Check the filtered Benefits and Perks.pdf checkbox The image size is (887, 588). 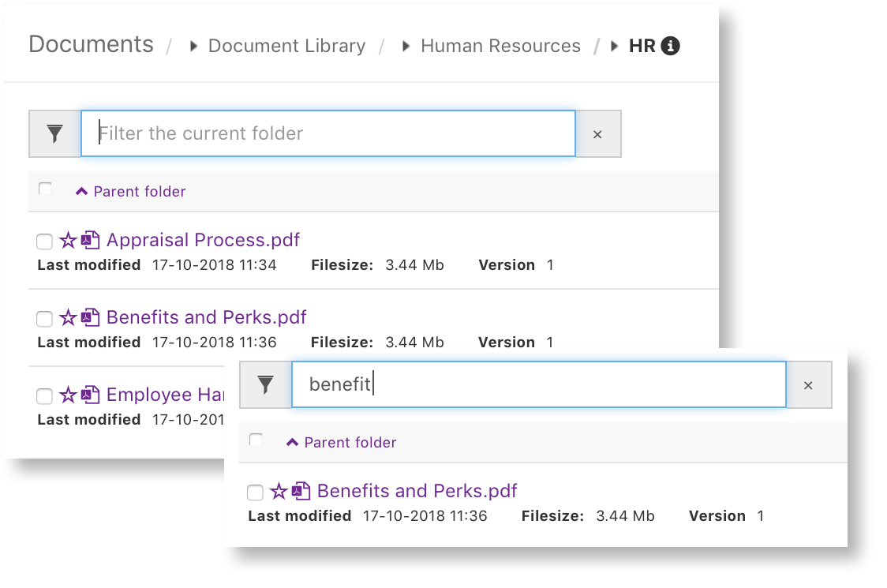pos(255,492)
